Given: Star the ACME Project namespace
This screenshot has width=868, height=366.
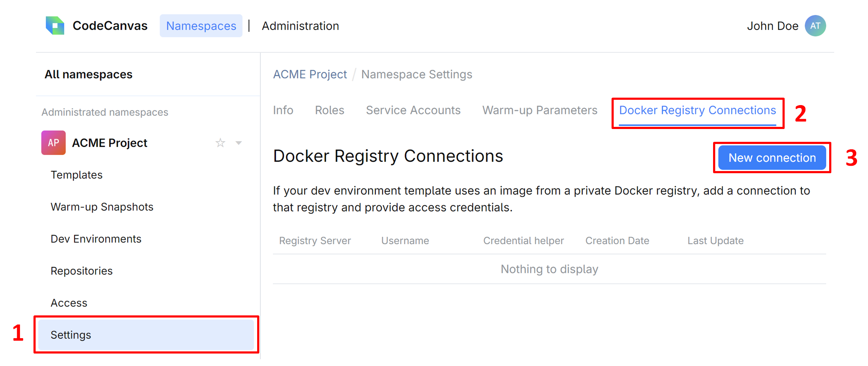Looking at the screenshot, I should tap(220, 143).
